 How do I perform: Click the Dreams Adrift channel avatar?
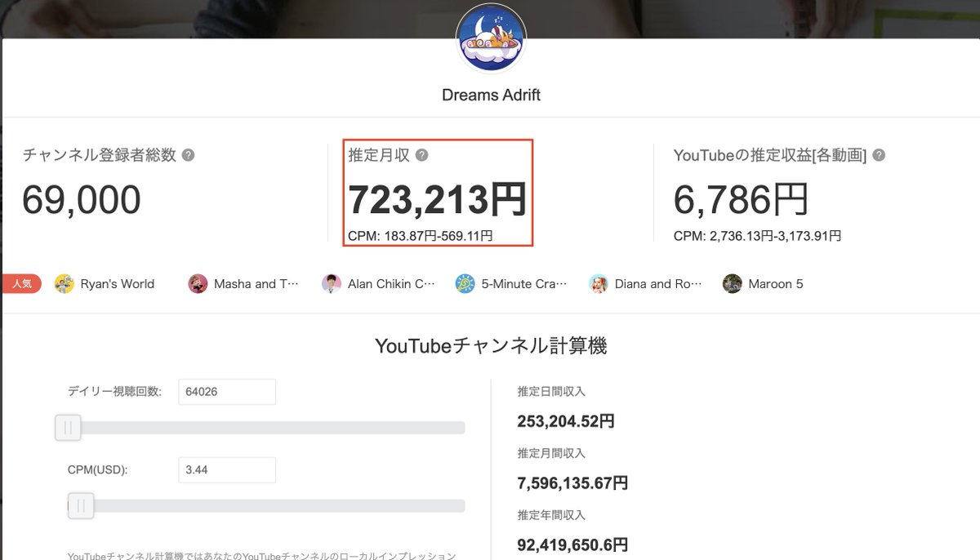pyautogui.click(x=491, y=38)
